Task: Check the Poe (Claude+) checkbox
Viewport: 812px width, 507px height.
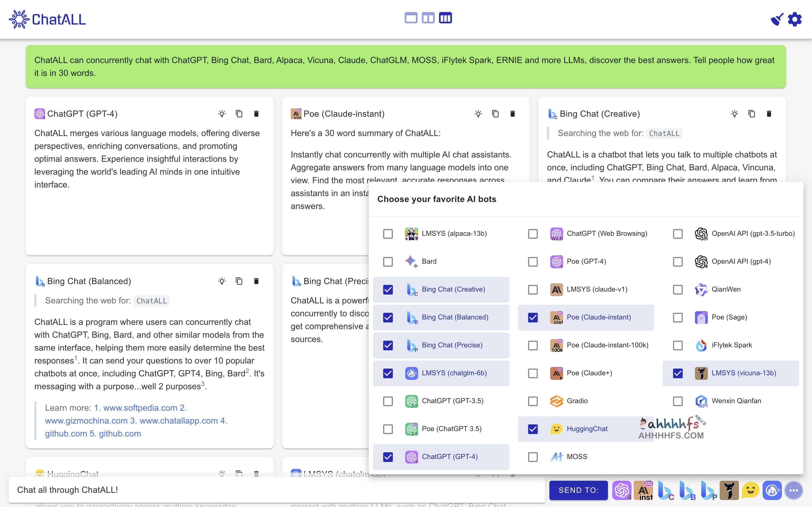Action: pos(533,373)
